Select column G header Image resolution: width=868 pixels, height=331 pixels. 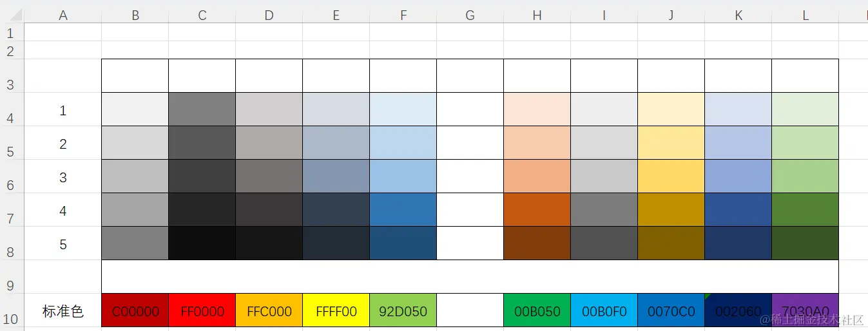coord(470,15)
